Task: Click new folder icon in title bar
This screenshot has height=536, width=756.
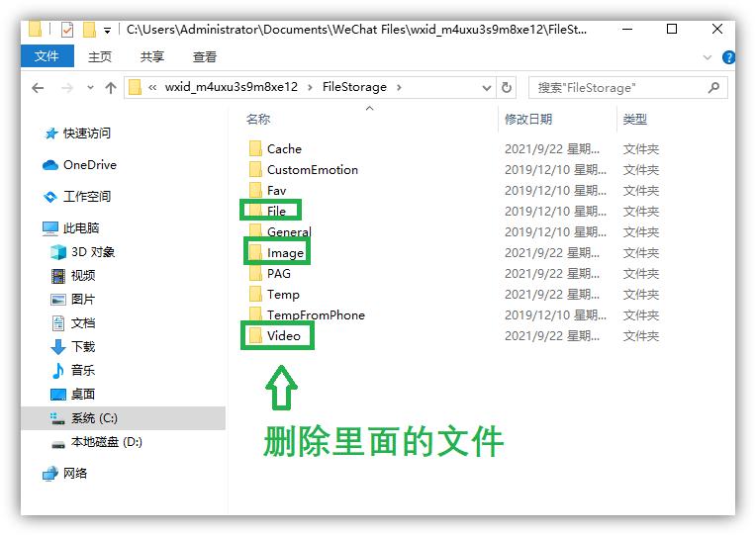Action: coord(89,30)
